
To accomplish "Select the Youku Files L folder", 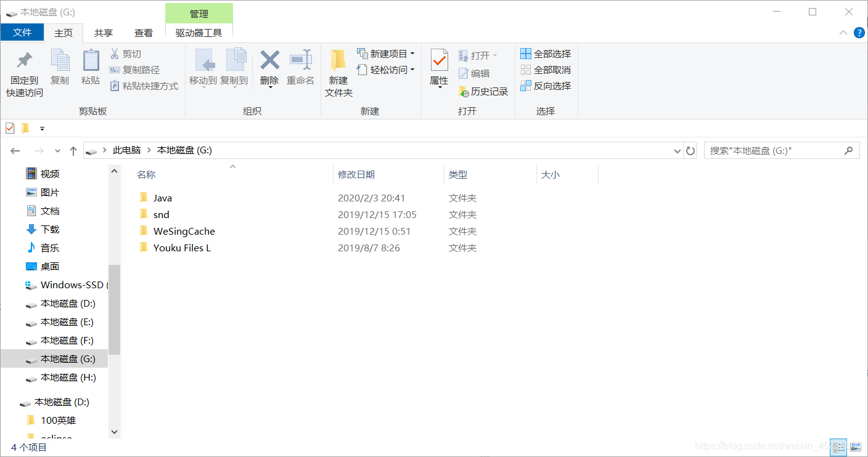I will (x=182, y=248).
